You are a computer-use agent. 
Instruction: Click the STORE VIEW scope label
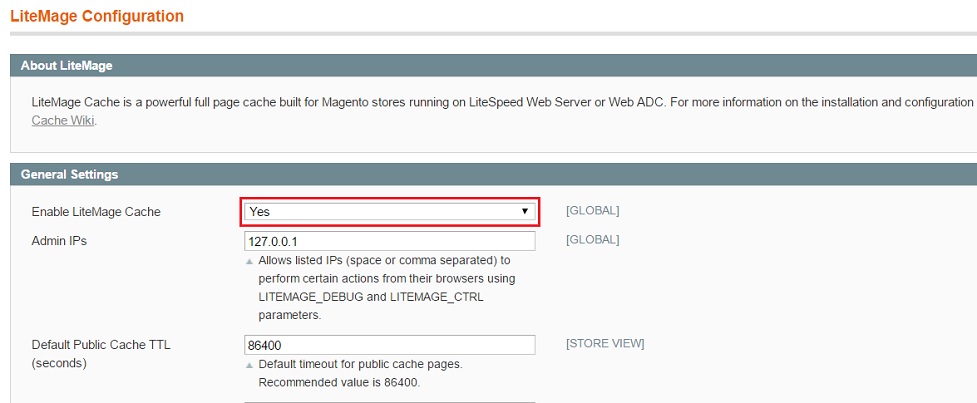click(x=604, y=344)
